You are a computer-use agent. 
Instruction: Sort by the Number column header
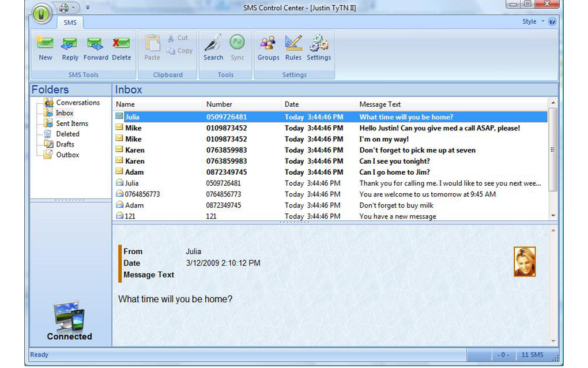[x=242, y=104]
